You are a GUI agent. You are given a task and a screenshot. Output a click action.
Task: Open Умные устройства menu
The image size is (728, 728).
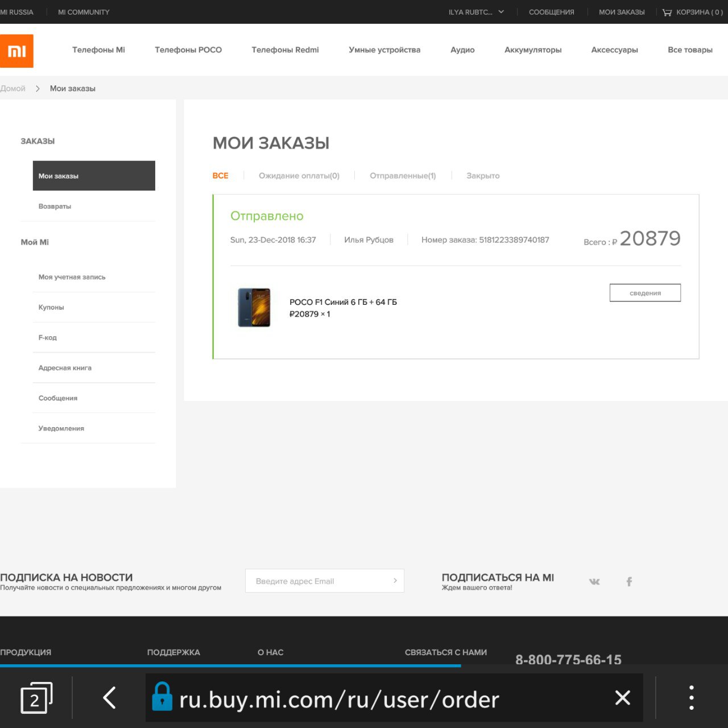tap(384, 50)
